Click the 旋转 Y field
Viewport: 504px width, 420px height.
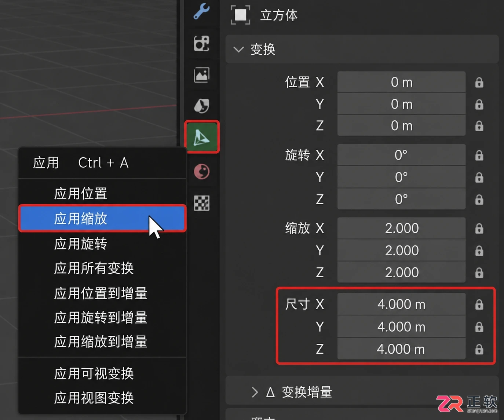(x=401, y=177)
